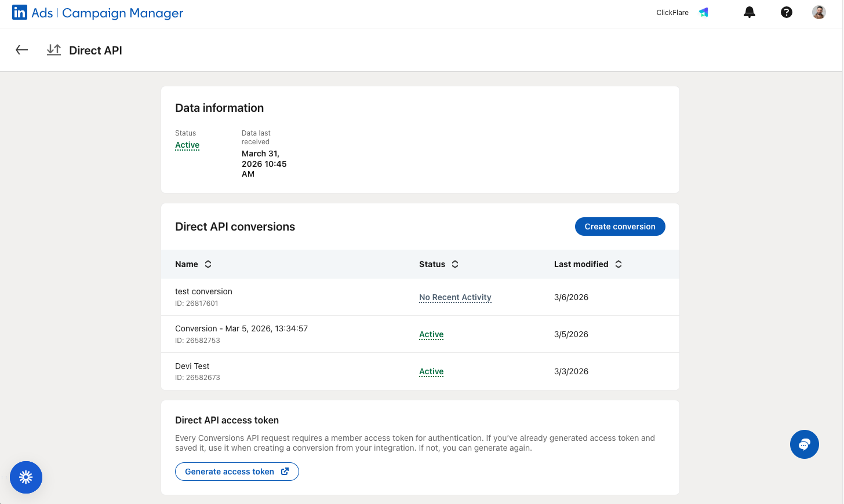
Task: Open the test conversion row
Action: coord(203,292)
